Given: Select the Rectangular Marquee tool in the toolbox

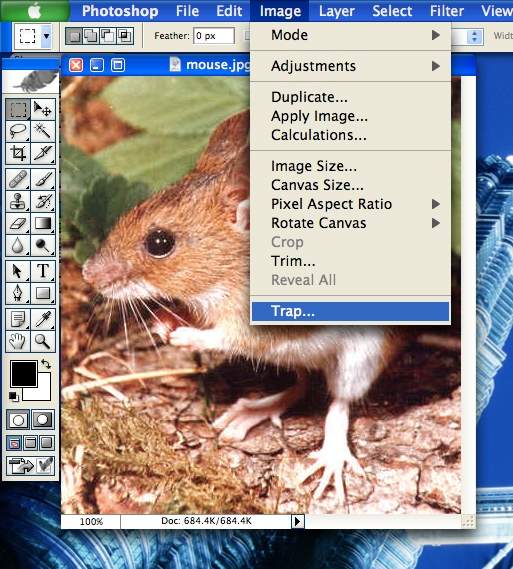Looking at the screenshot, I should (18, 109).
